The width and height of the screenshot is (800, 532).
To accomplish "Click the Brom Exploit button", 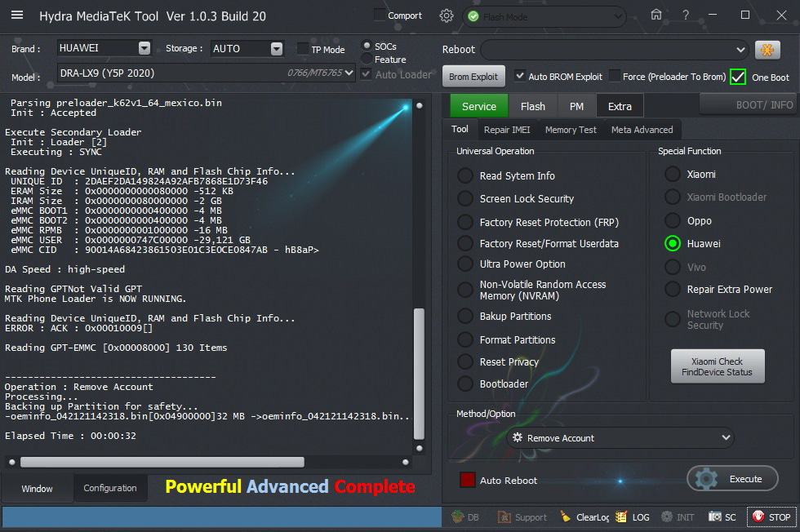I will tap(473, 77).
